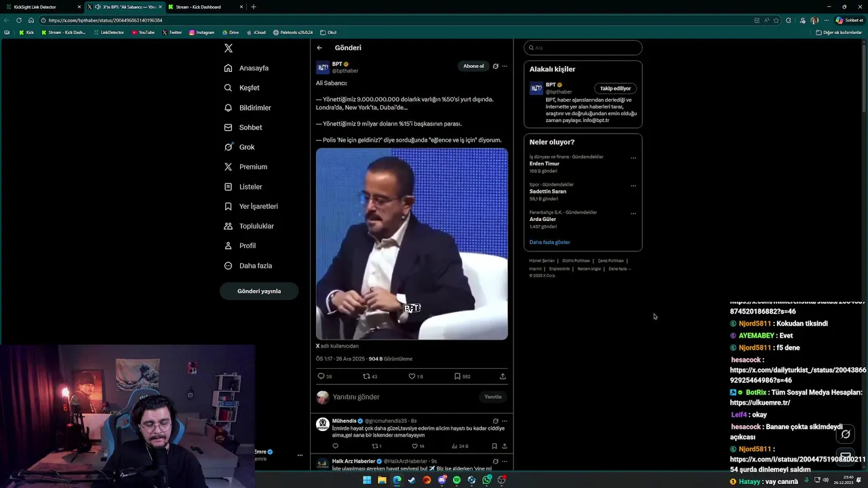The height and width of the screenshot is (488, 868).
Task: Open Anasayfa in the X sidebar
Action: click(247, 68)
